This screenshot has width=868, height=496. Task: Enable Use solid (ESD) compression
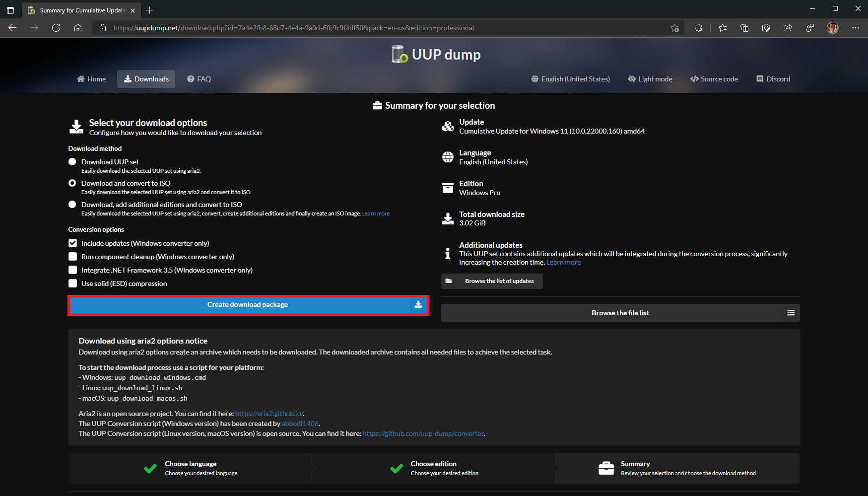(x=73, y=283)
